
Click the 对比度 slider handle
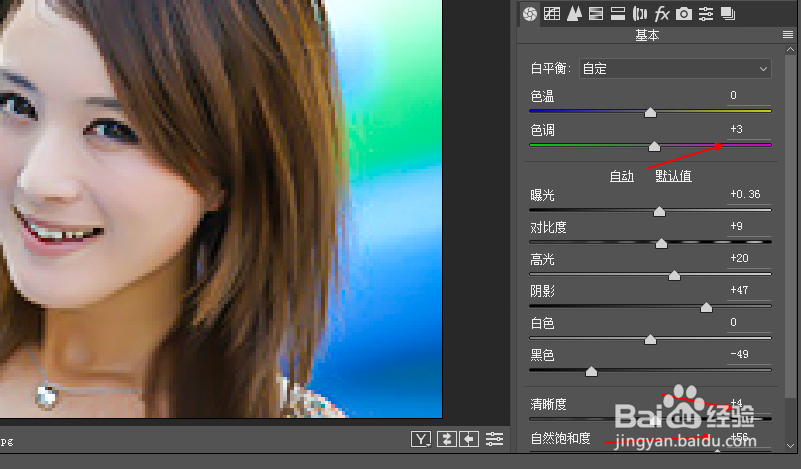[662, 244]
